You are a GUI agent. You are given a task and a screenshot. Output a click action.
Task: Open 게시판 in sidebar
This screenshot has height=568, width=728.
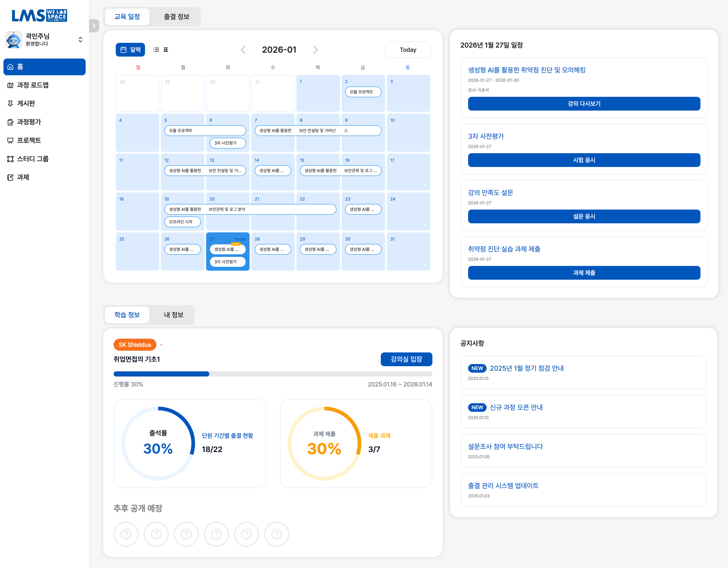point(44,103)
